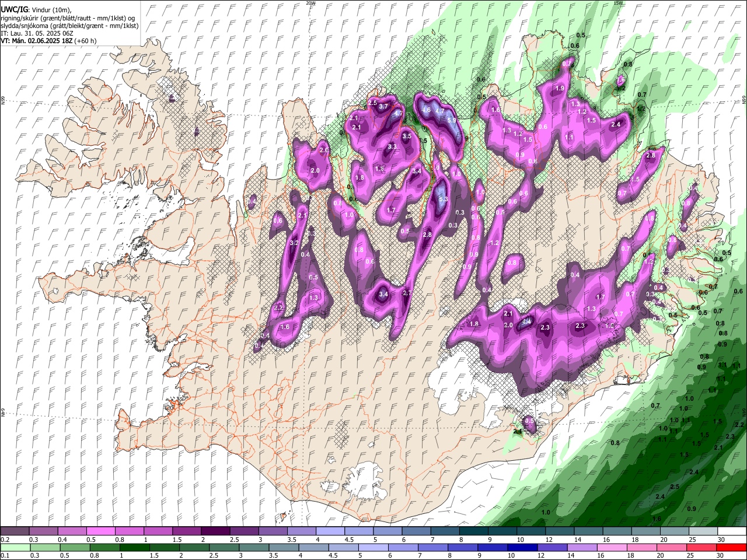
Task: Click the '12' label on the rain scale
Action: [x=541, y=555]
